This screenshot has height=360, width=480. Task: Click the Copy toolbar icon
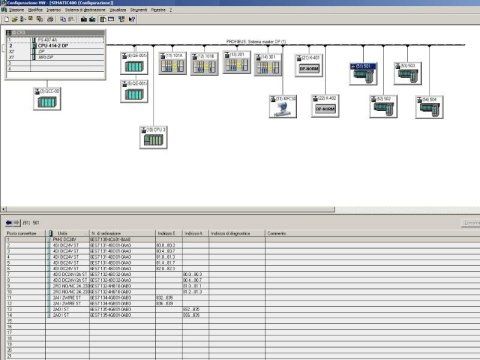click(x=63, y=19)
